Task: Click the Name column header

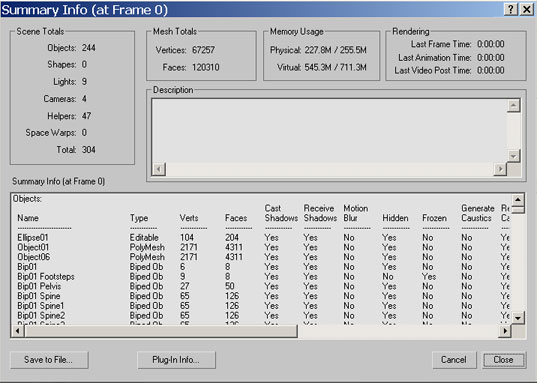Action: pos(28,218)
